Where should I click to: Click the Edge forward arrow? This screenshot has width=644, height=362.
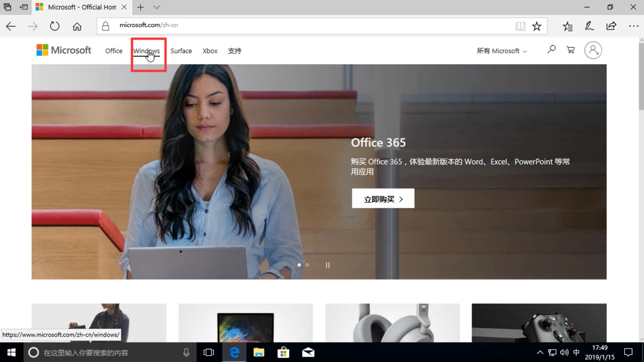pos(33,26)
